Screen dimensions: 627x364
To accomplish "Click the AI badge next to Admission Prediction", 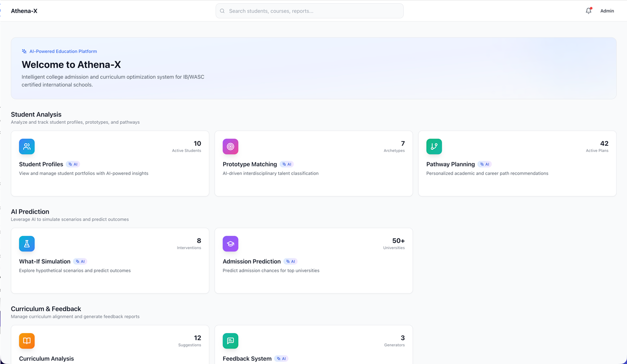I will pyautogui.click(x=291, y=261).
